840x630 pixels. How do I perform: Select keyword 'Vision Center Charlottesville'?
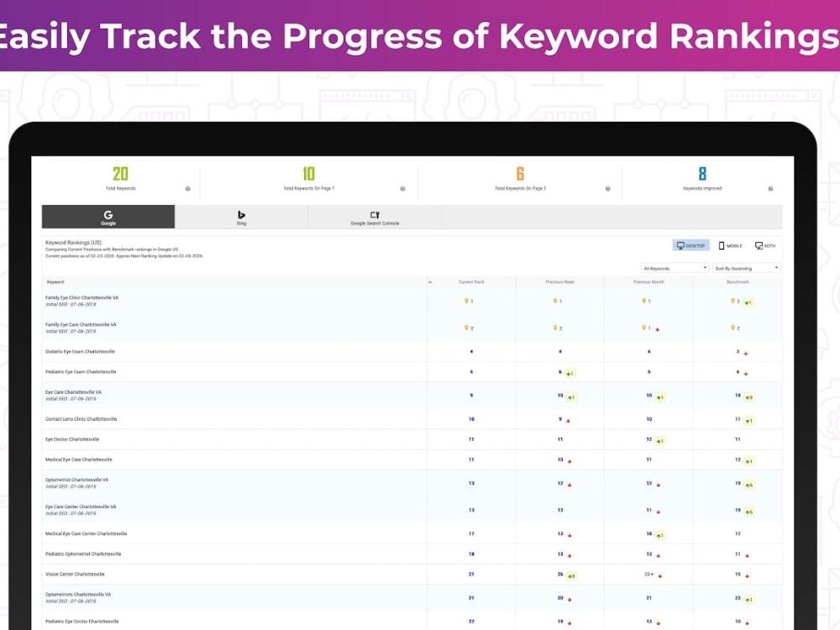pos(75,574)
